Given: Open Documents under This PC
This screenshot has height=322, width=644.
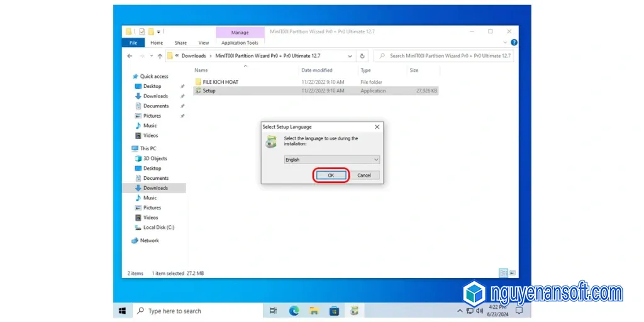Looking at the screenshot, I should 156,178.
